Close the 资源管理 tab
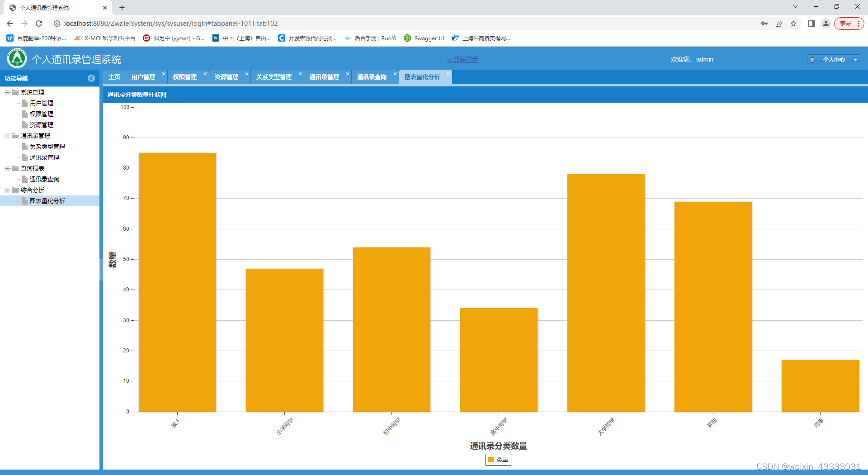Screen dimensions: 868x475 pyautogui.click(x=247, y=74)
